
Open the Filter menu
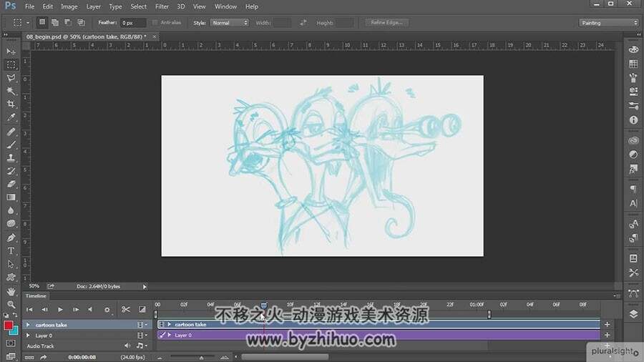pyautogui.click(x=162, y=6)
